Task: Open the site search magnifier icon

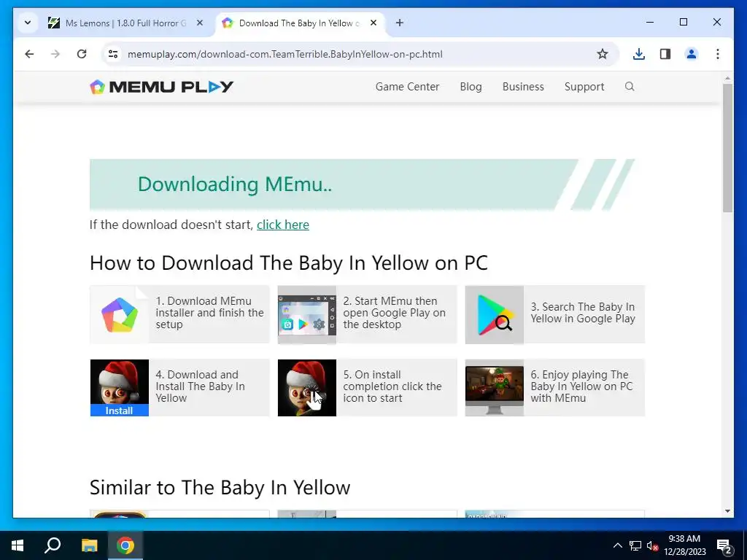Action: (x=630, y=86)
